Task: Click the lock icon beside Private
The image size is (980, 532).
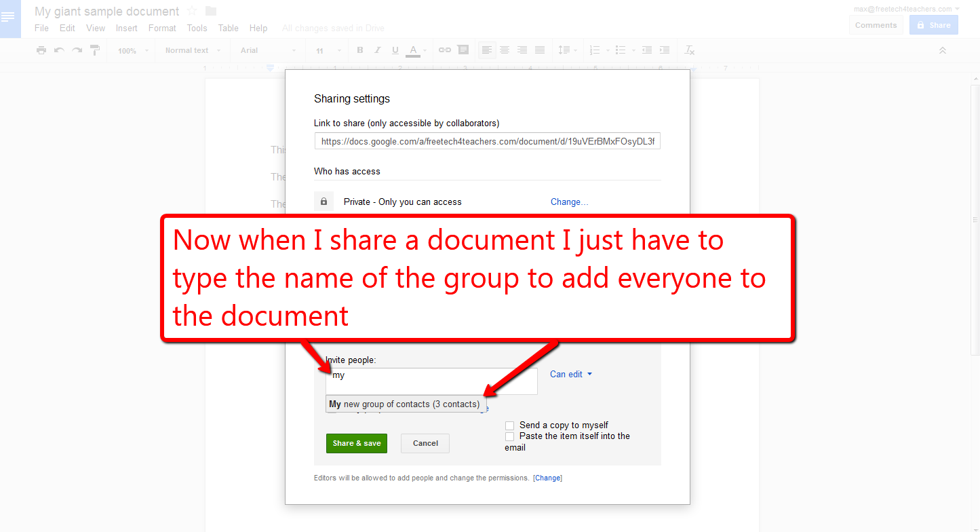Action: 324,202
